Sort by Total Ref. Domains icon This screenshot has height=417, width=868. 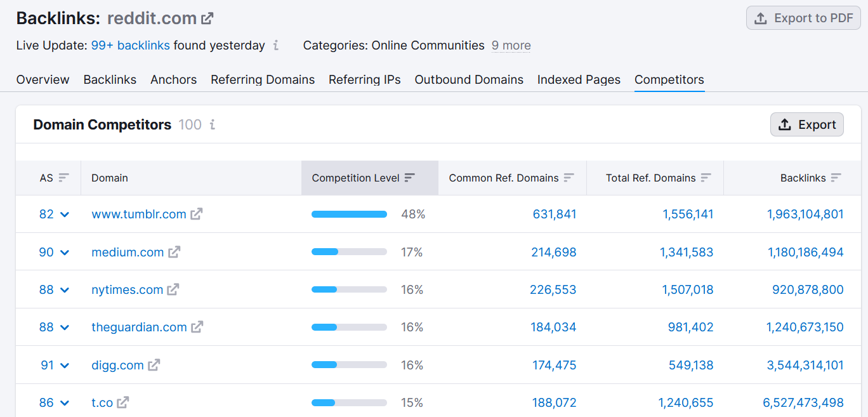[706, 178]
